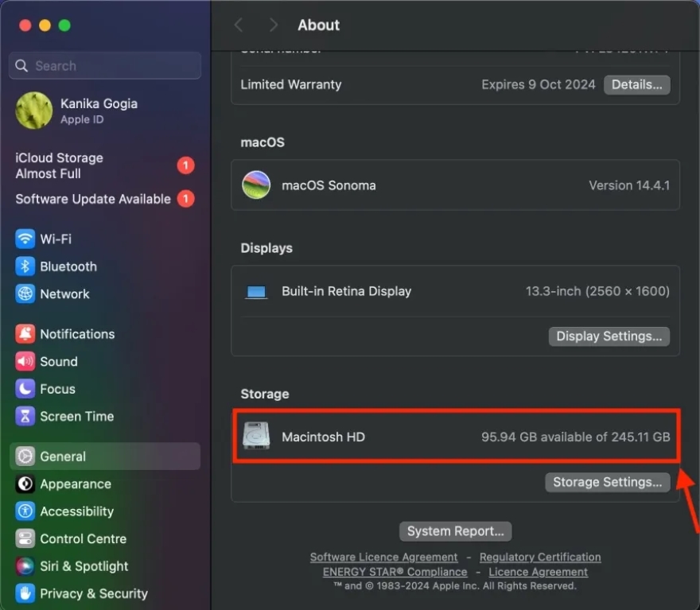The width and height of the screenshot is (700, 610).
Task: Click Details next to Limited Warranty
Action: [636, 84]
